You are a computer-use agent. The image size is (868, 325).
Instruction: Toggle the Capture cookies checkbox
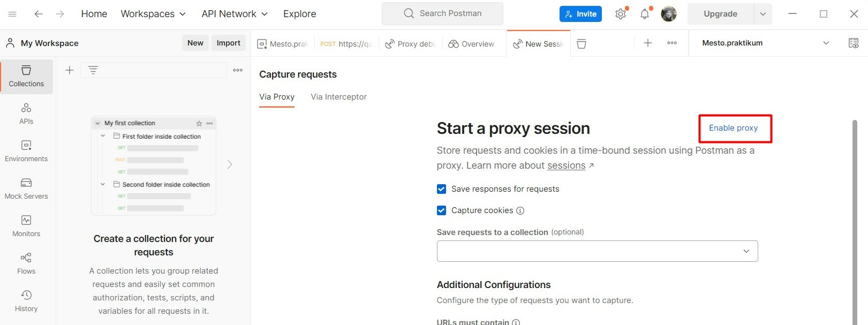pos(441,210)
